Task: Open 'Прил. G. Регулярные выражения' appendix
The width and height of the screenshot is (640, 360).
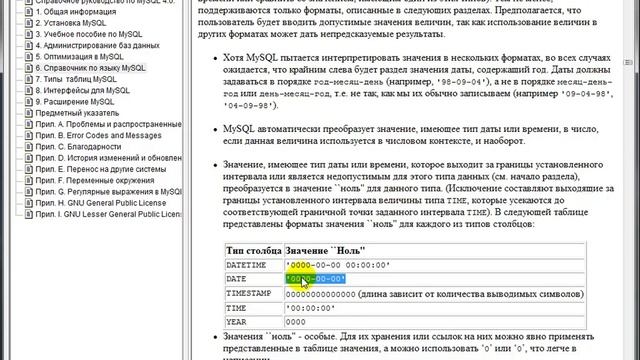Action: pyautogui.click(x=108, y=191)
